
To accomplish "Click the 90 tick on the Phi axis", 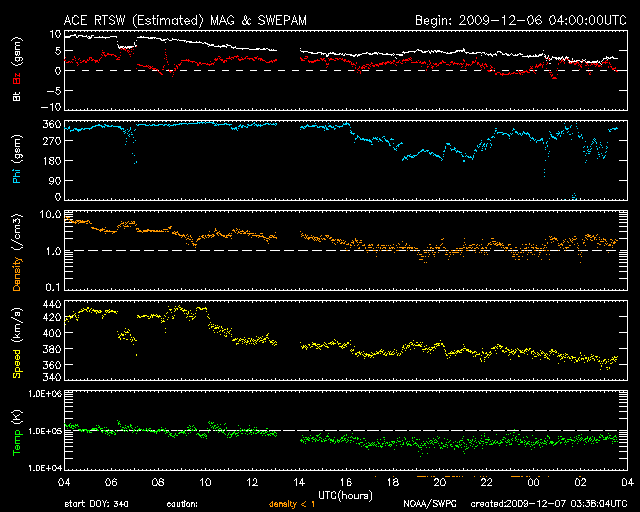I will click(x=55, y=180).
